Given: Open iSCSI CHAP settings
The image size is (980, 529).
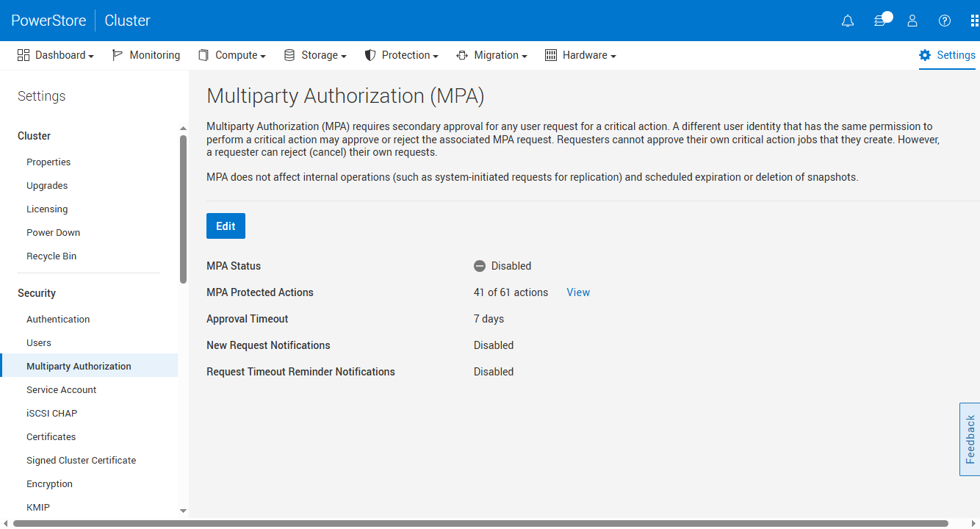Looking at the screenshot, I should [x=51, y=414].
